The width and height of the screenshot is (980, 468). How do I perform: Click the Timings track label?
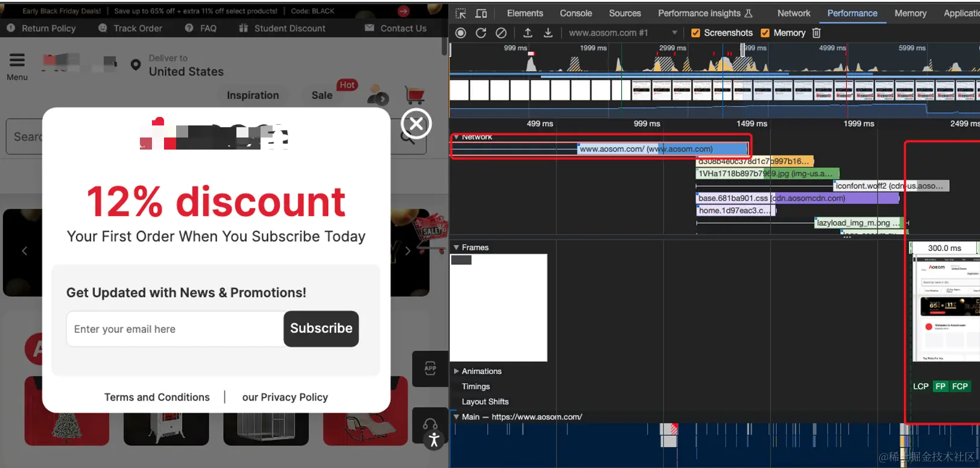pos(475,387)
